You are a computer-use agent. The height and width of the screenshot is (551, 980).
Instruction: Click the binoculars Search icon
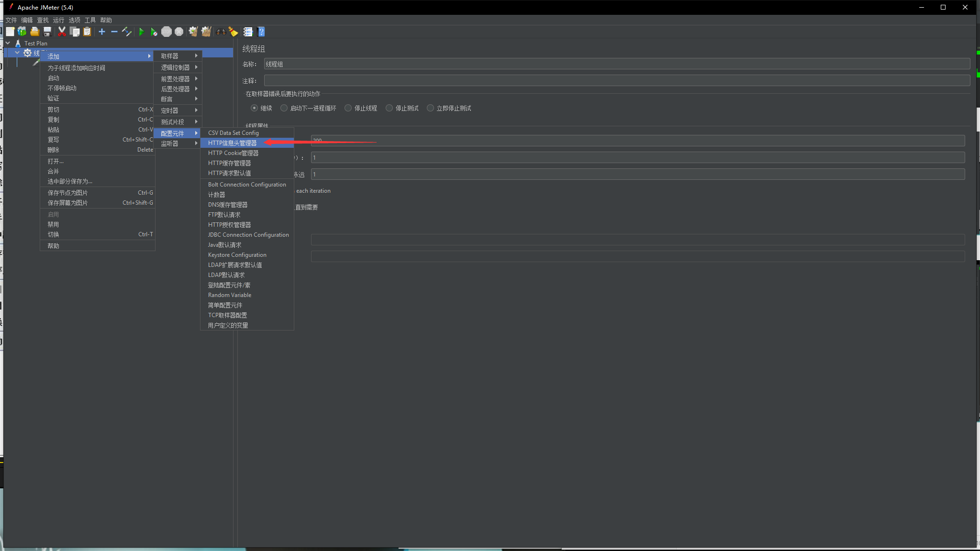pyautogui.click(x=221, y=32)
